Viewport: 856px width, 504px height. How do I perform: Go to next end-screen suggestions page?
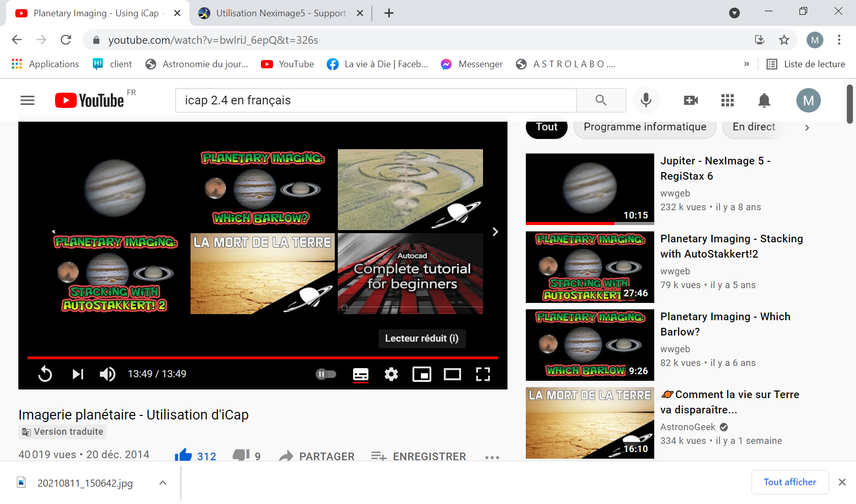(x=495, y=232)
